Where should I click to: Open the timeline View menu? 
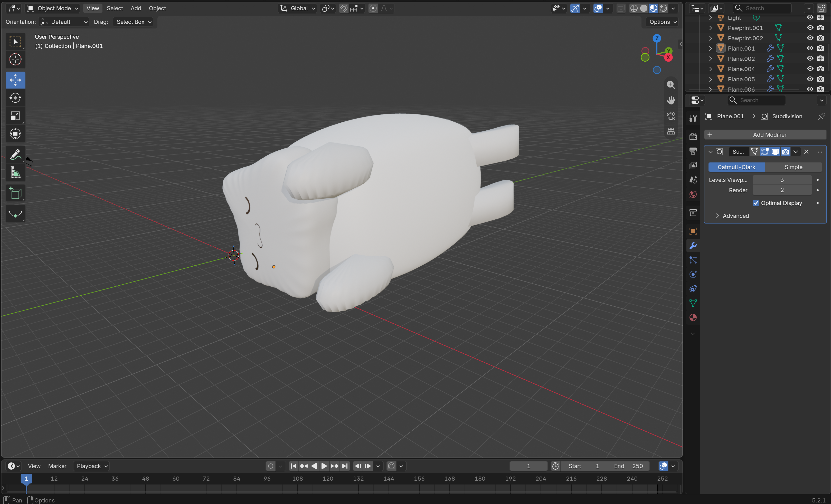point(34,466)
